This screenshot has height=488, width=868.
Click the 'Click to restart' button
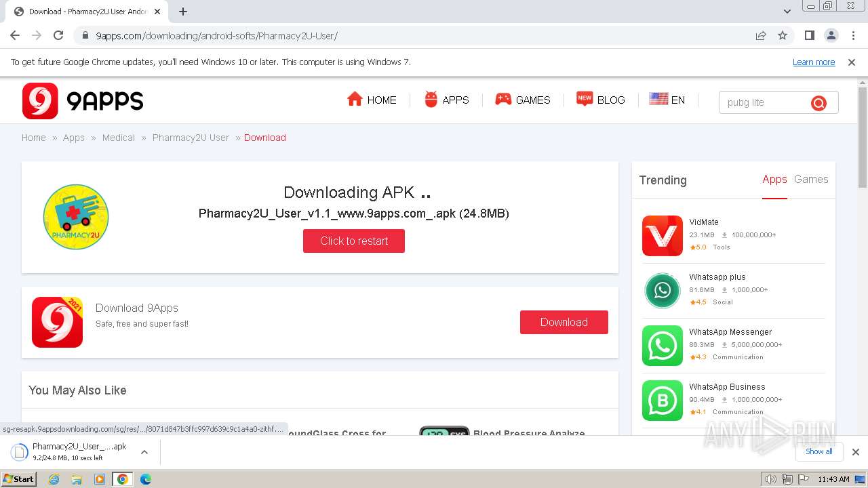tap(354, 241)
